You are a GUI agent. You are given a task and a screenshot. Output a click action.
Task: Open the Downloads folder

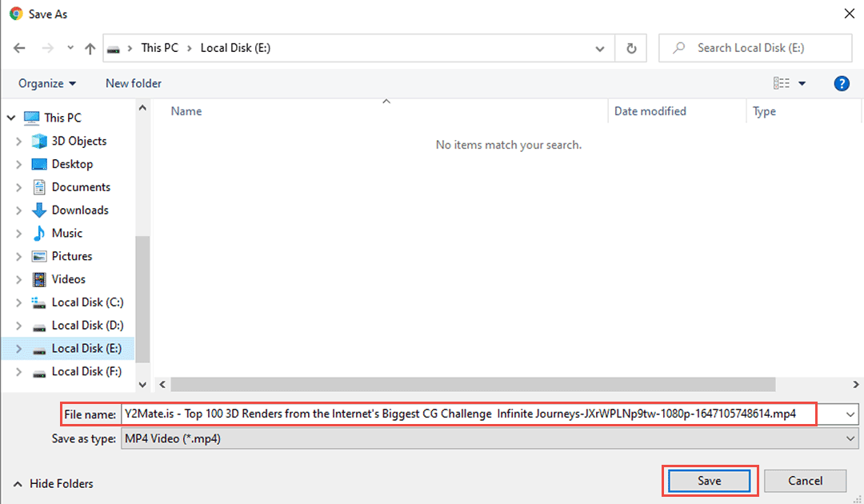(80, 210)
